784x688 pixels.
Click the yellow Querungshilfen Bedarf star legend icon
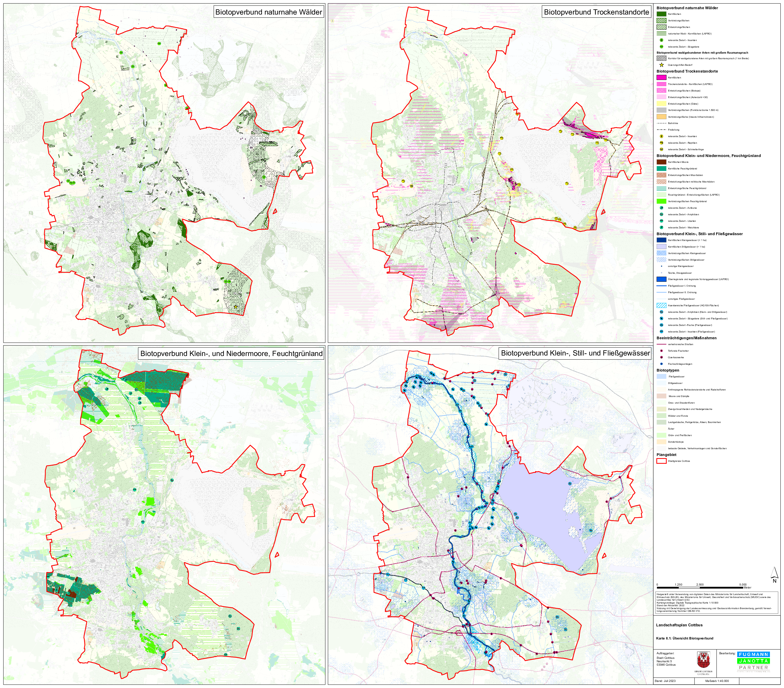point(661,65)
